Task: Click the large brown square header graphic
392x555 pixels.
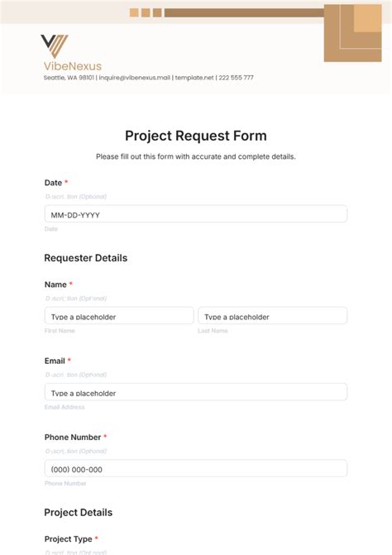Action: click(x=353, y=33)
